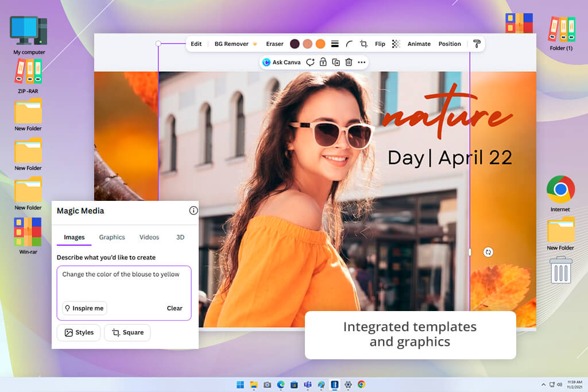The image size is (588, 392).
Task: Click the recycle bin desktop icon
Action: tap(560, 270)
